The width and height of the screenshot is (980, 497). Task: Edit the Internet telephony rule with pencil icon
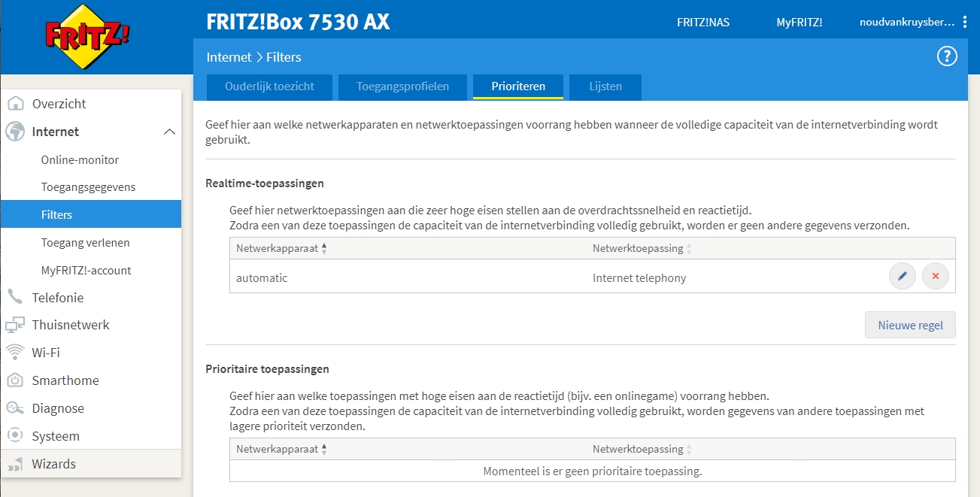point(902,275)
